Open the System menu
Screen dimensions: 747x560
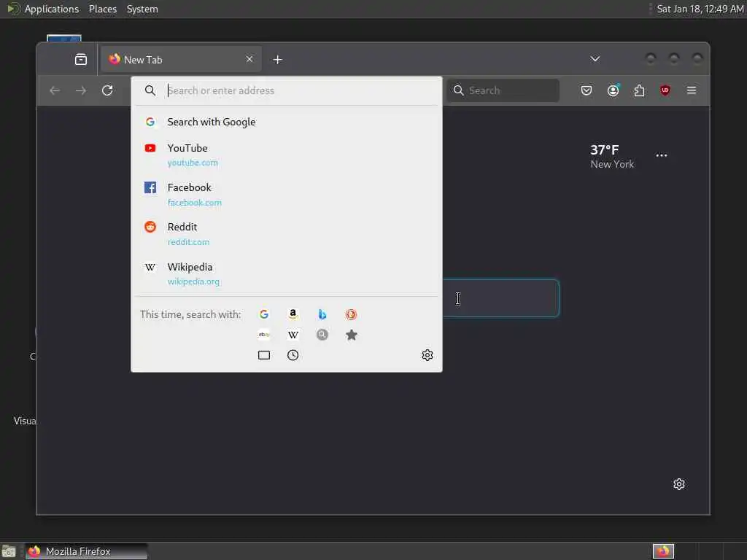coord(142,9)
